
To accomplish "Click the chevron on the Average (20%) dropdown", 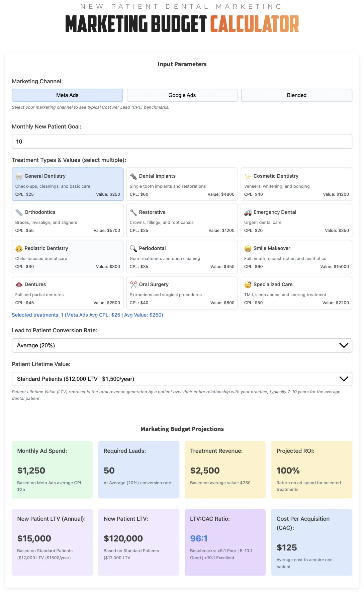I will click(x=344, y=345).
